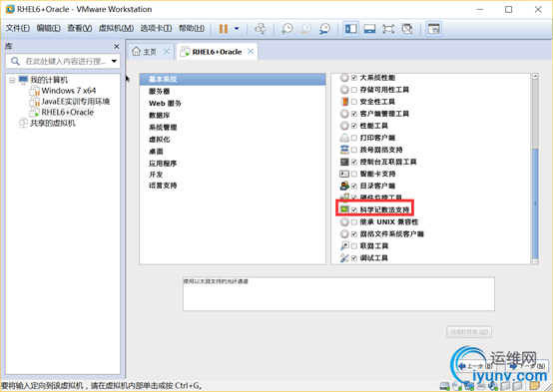Click the 可选软件包 button

469,332
